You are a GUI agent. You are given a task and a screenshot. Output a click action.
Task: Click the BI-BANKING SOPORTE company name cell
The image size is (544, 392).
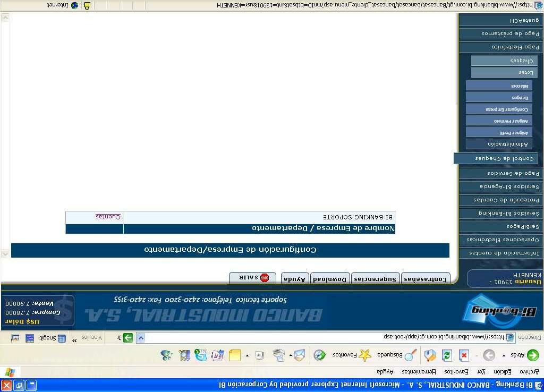259,217
